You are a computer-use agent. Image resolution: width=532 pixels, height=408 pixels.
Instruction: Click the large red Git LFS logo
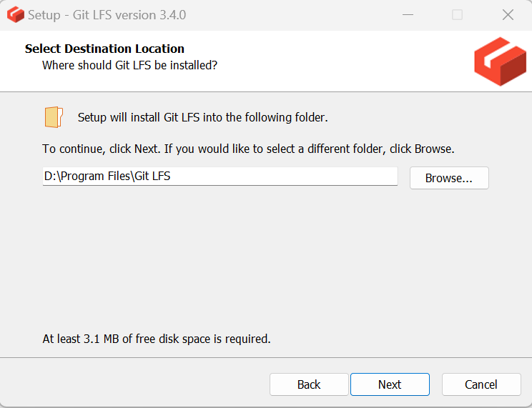click(x=500, y=61)
